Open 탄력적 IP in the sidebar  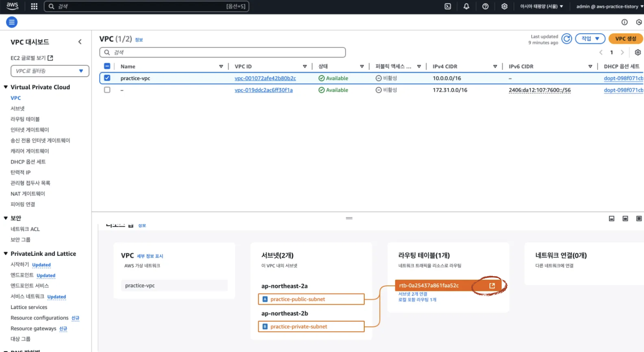point(20,172)
